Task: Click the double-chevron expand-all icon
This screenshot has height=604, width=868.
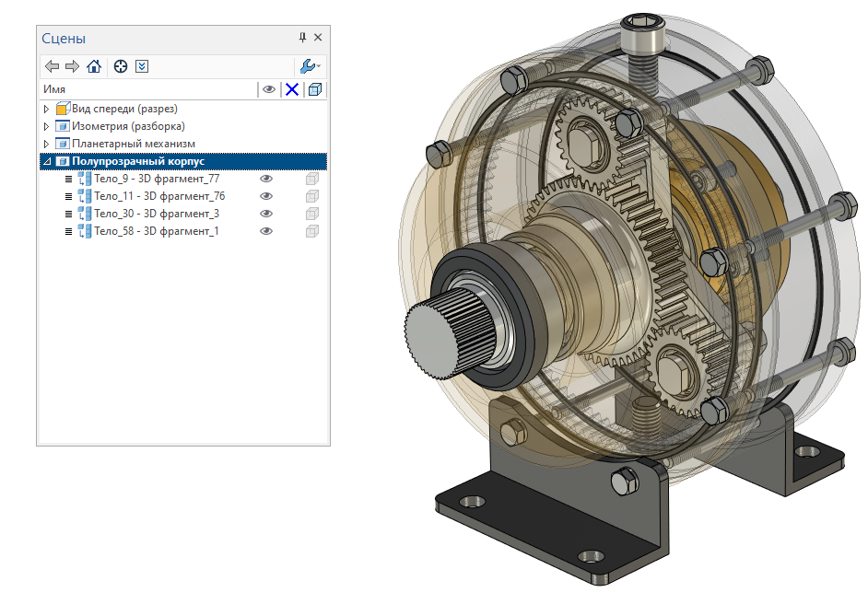Action: (141, 66)
